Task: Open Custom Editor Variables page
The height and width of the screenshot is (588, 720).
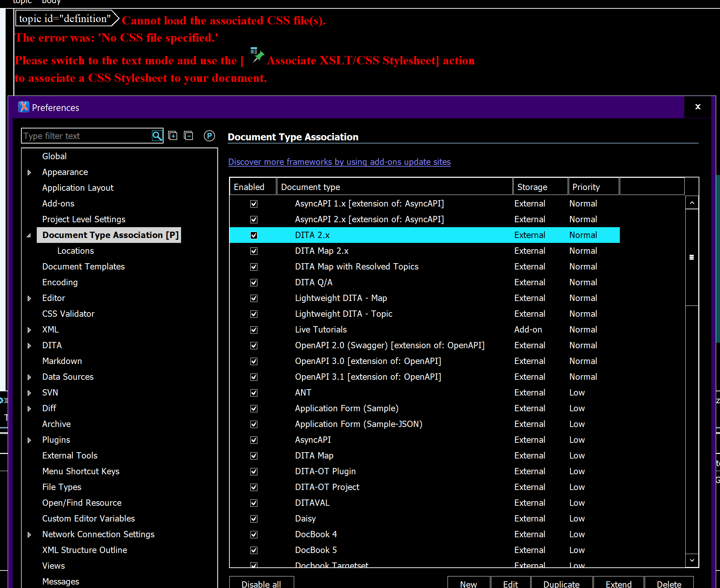Action: (89, 519)
